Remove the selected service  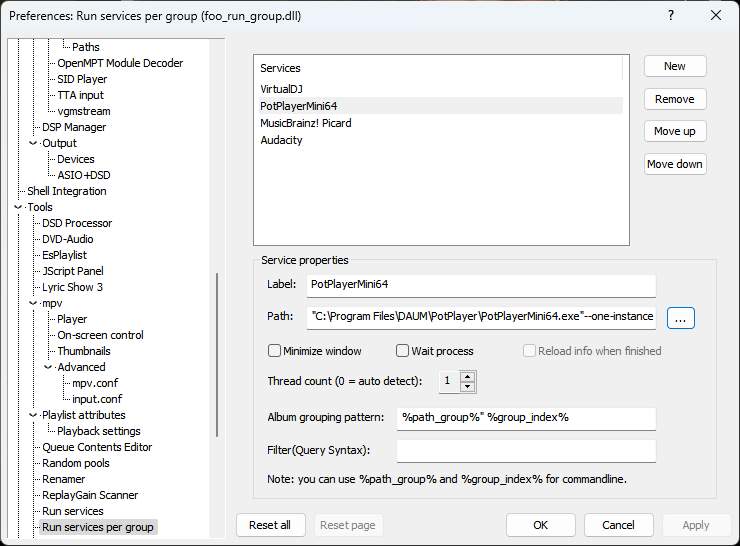pyautogui.click(x=675, y=99)
